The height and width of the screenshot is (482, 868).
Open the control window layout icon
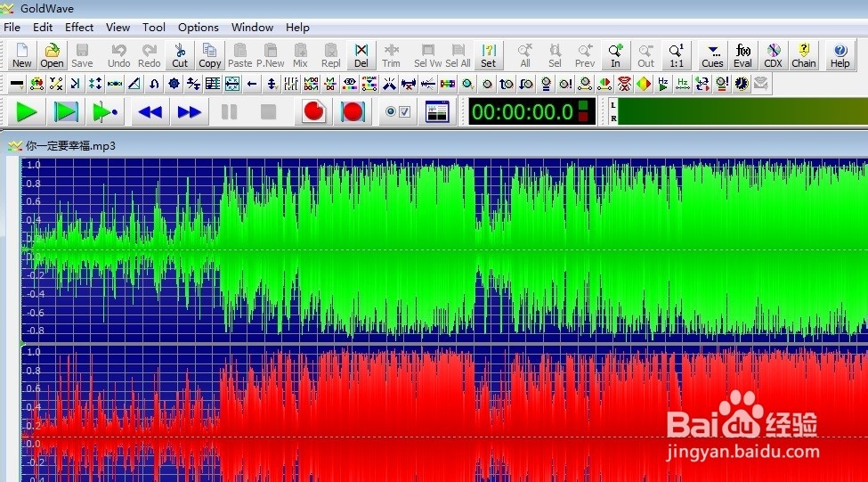pyautogui.click(x=437, y=112)
